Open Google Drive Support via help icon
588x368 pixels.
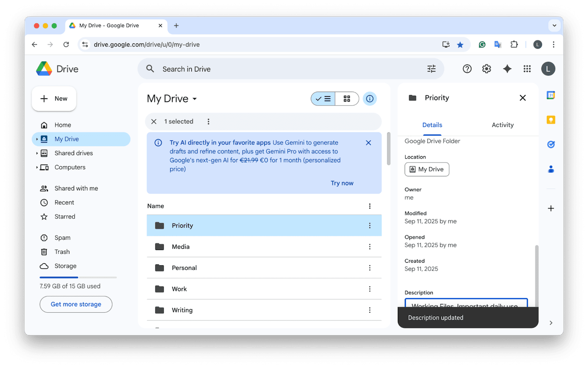467,68
